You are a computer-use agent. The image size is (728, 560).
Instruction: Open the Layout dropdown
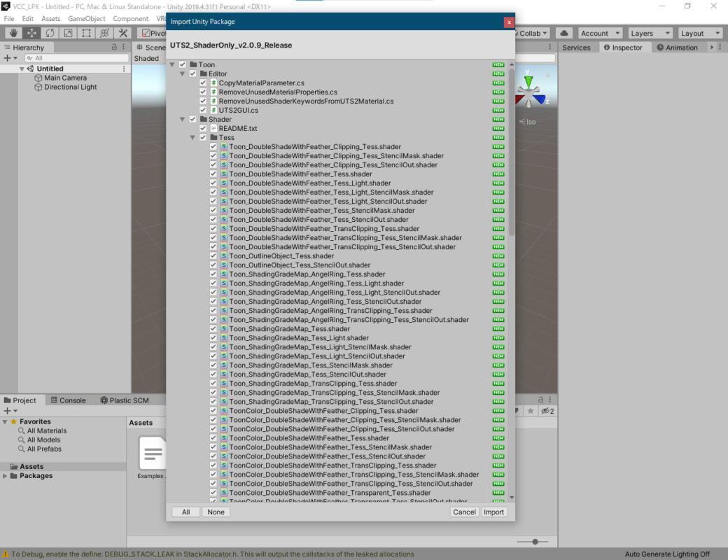[700, 33]
